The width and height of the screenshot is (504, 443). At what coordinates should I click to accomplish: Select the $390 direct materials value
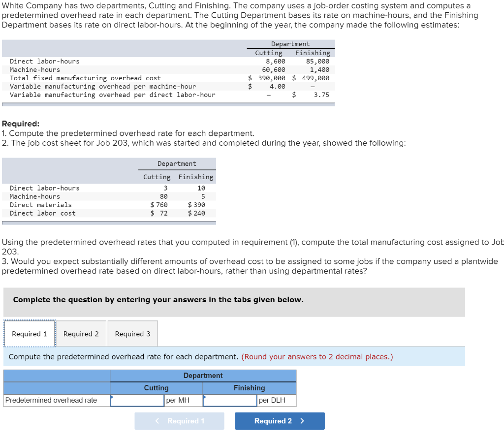pyautogui.click(x=196, y=204)
